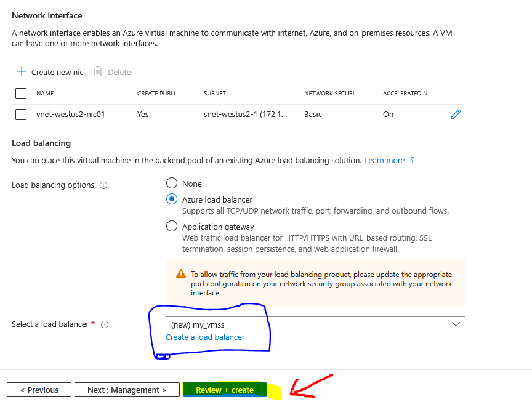Tick the select-all checkbox in table header

click(21, 93)
